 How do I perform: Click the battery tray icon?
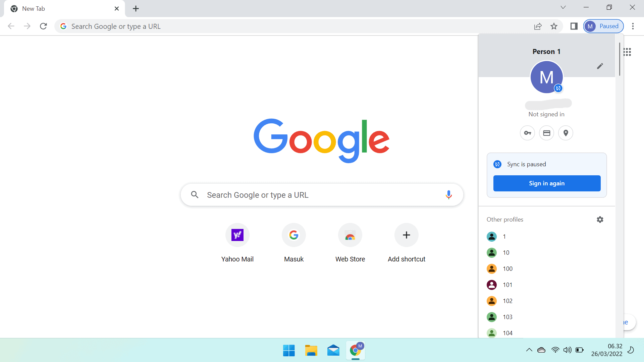[x=580, y=350]
